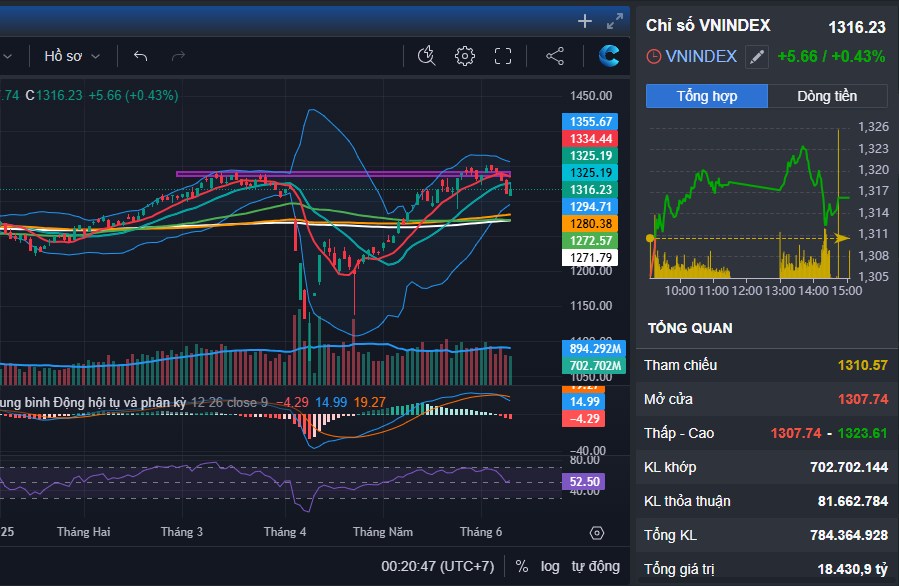Toggle percent scale mode
The height and width of the screenshot is (586, 899).
point(521,567)
